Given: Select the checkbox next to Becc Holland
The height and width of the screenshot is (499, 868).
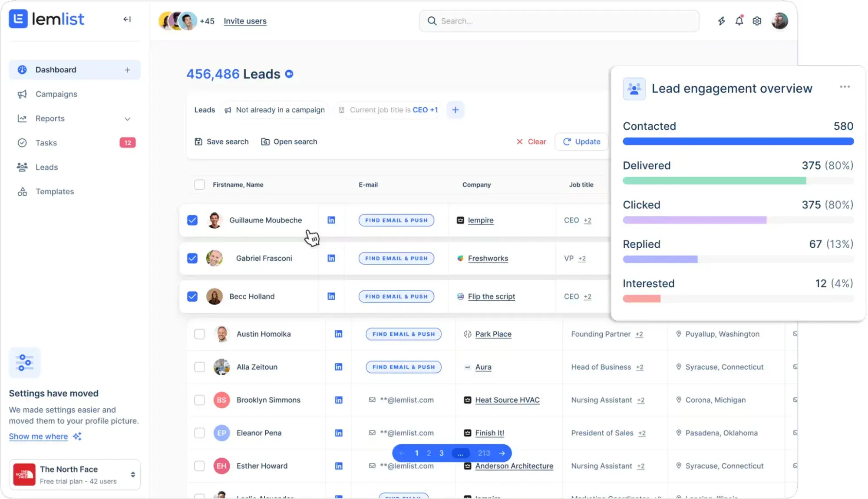Looking at the screenshot, I should pyautogui.click(x=192, y=296).
